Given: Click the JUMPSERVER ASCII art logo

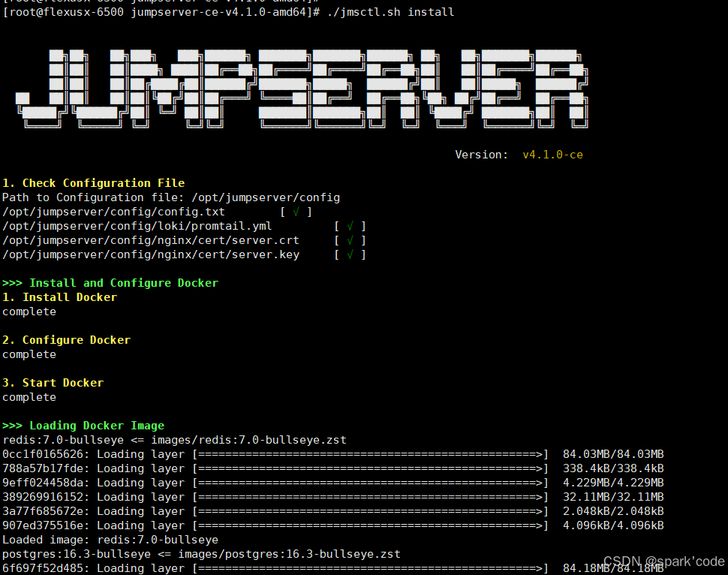Looking at the screenshot, I should pyautogui.click(x=300, y=86).
